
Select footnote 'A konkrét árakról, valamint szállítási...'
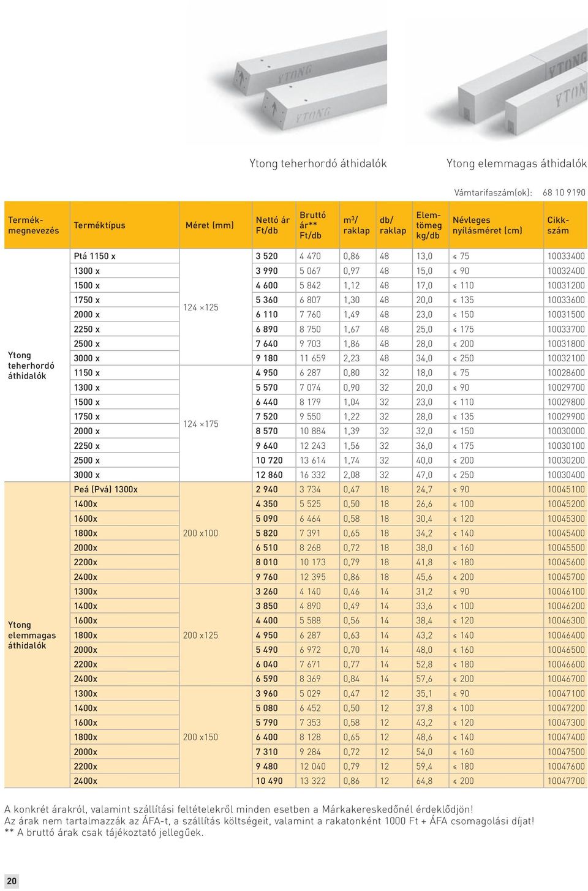pyautogui.click(x=239, y=809)
